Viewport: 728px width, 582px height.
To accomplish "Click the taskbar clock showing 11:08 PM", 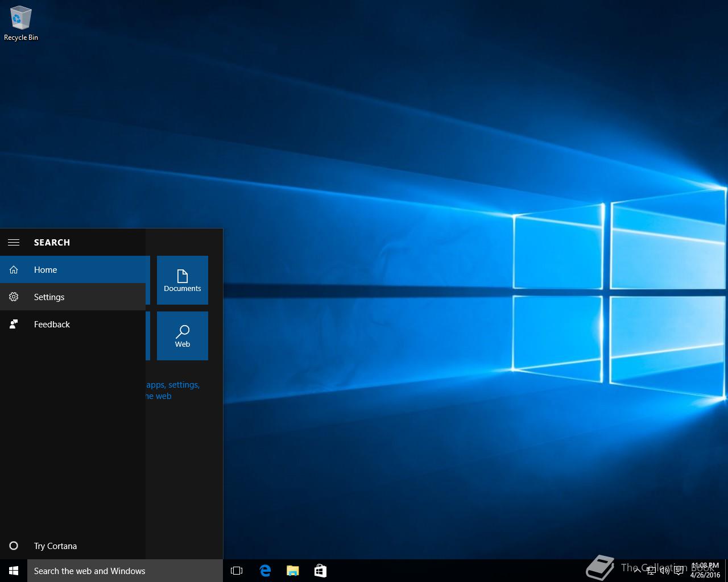I will 705,571.
